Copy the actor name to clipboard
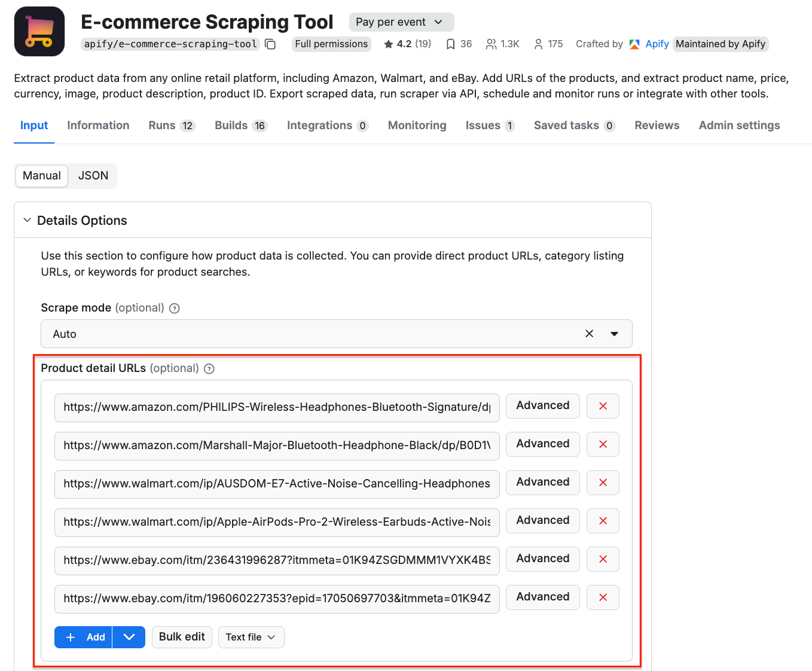 (x=270, y=44)
